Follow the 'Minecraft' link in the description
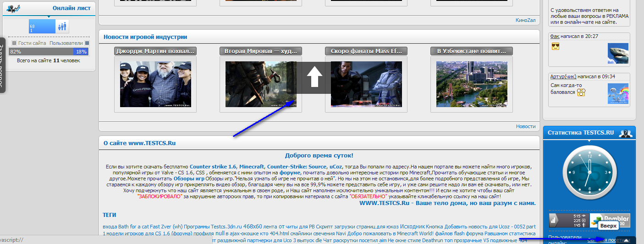This screenshot has width=644, height=244. pyautogui.click(x=252, y=167)
